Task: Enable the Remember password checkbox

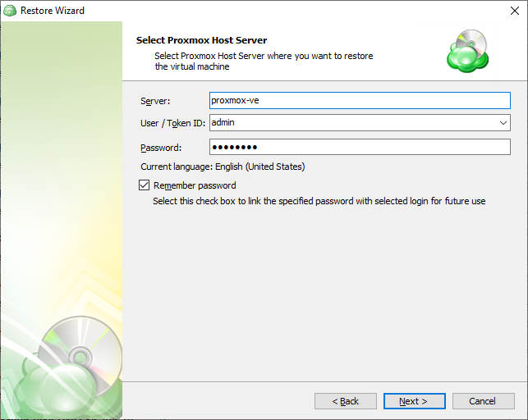Action: (x=145, y=185)
